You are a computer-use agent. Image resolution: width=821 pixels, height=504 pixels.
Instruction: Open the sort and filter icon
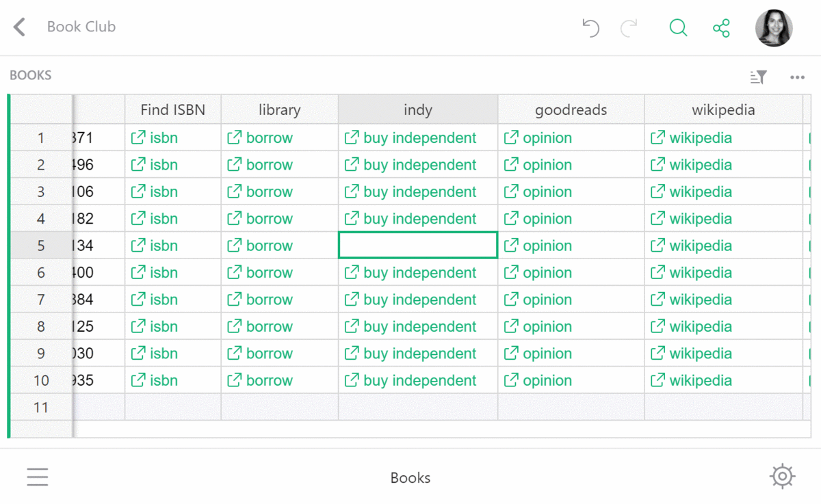point(758,77)
